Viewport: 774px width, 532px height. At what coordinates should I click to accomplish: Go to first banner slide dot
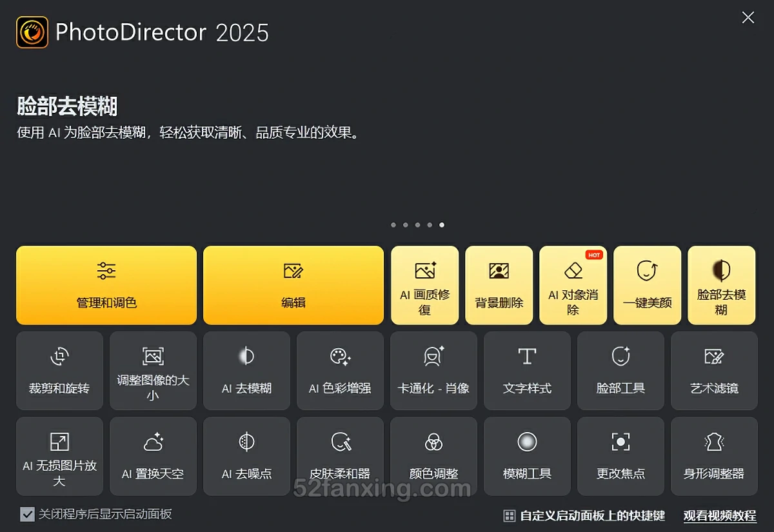click(x=393, y=225)
